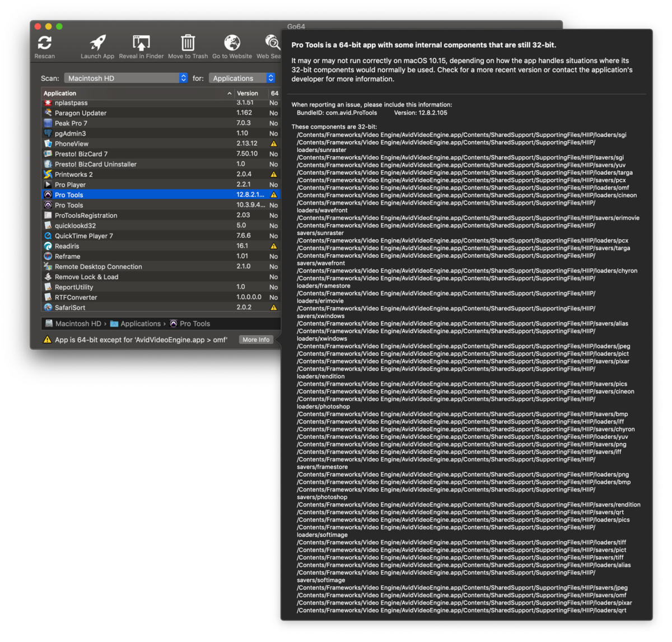The image size is (672, 642).
Task: Click Version: 12.8.2.105 in info panel
Action: pos(421,113)
